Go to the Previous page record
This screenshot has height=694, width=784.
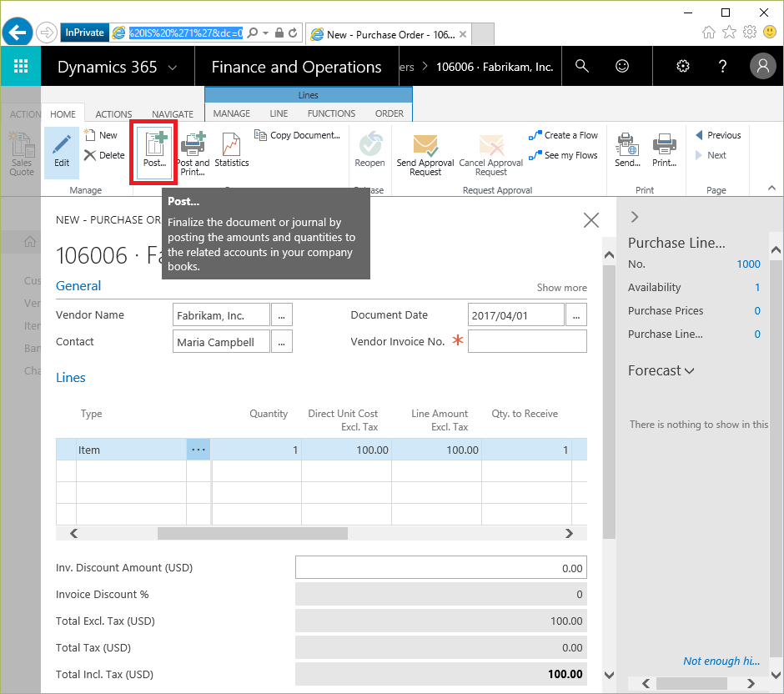[x=718, y=135]
